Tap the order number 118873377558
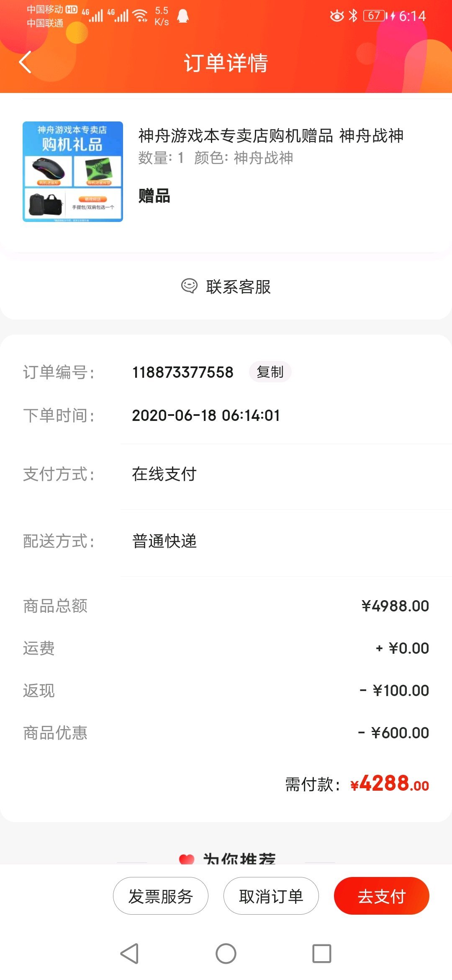The width and height of the screenshot is (452, 980). [x=183, y=372]
